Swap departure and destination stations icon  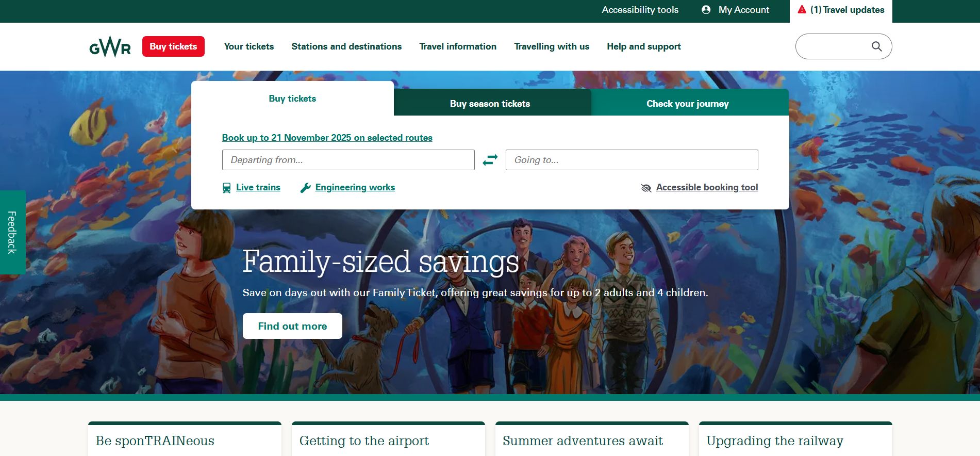pos(490,160)
